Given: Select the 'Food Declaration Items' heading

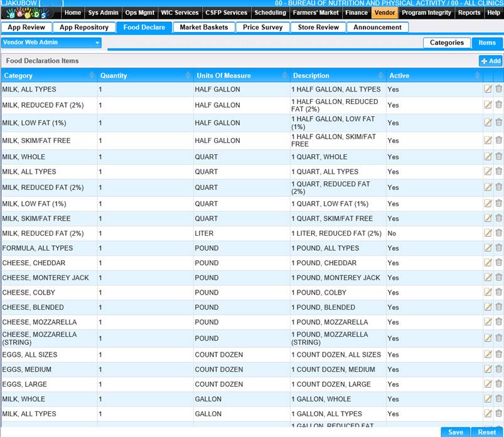Looking at the screenshot, I should 42,61.
